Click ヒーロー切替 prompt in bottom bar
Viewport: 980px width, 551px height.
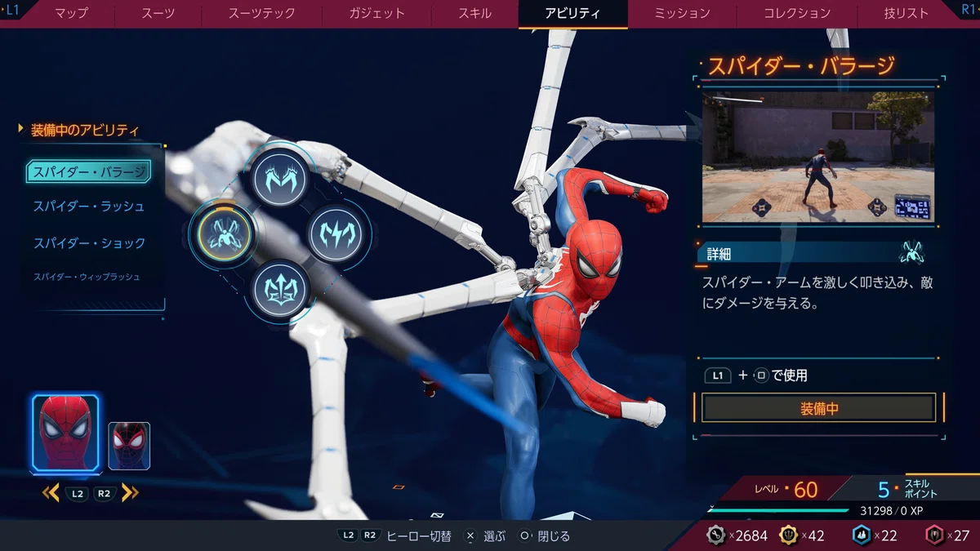(x=419, y=536)
